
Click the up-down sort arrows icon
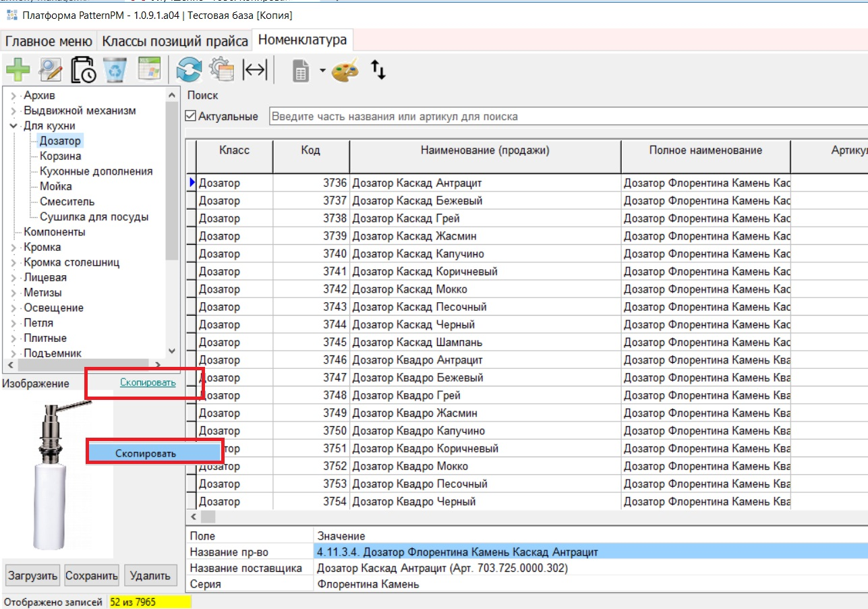click(378, 69)
